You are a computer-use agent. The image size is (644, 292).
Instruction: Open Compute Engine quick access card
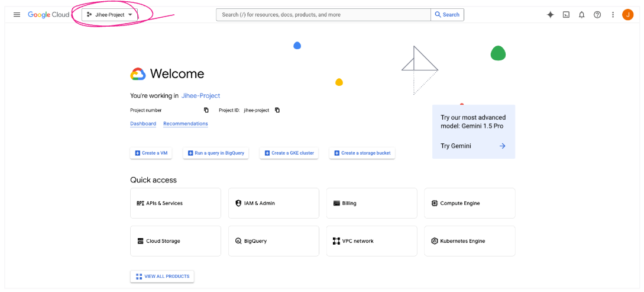(x=470, y=203)
